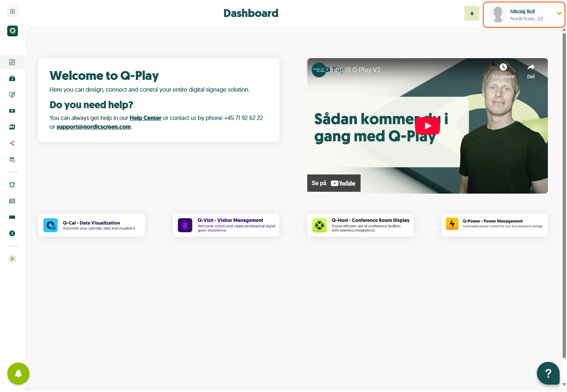Viewport: 567px width, 392px height.
Task: Click the green plus add button
Action: [x=472, y=14]
